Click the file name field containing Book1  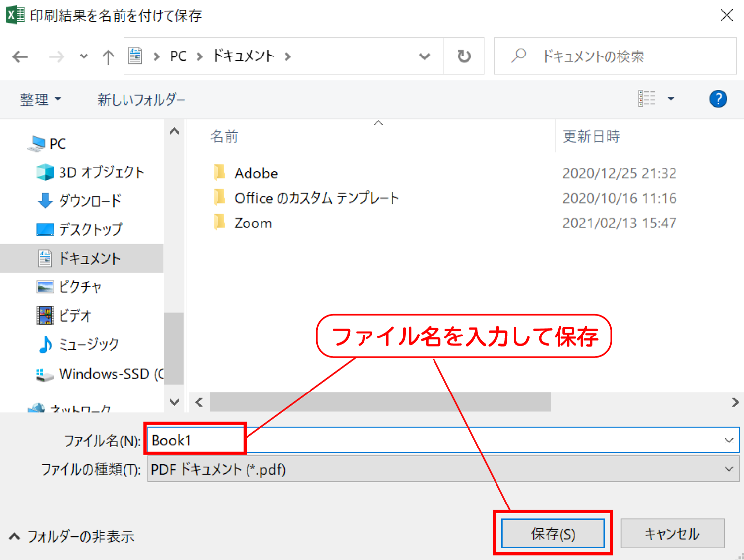(x=436, y=440)
